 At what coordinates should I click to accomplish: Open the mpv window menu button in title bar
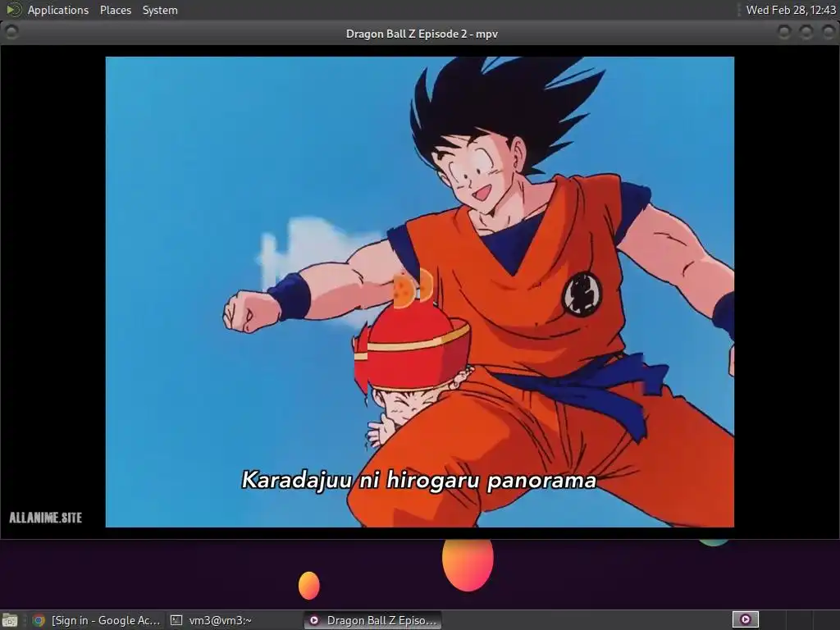11,32
